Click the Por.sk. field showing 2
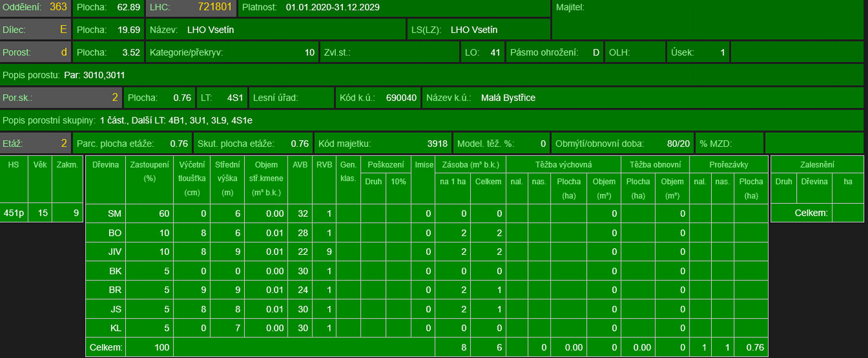 [61, 98]
